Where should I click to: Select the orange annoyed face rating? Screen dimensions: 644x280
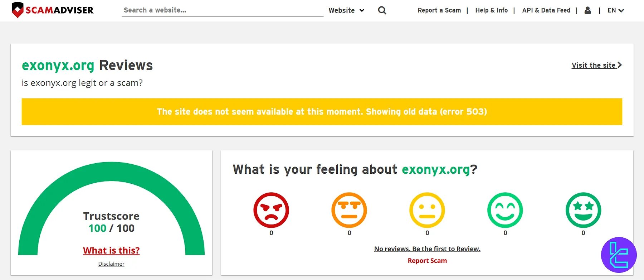tap(349, 210)
